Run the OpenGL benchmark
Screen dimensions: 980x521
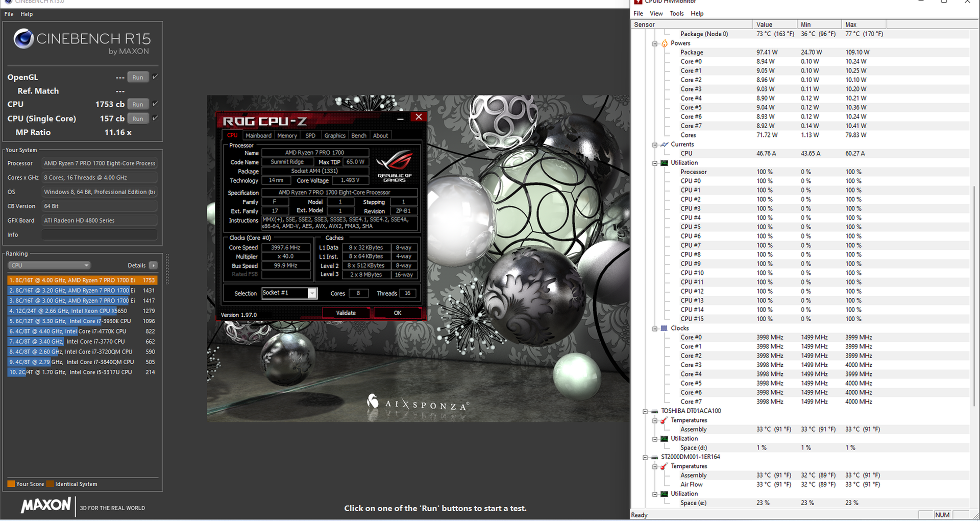pos(138,77)
